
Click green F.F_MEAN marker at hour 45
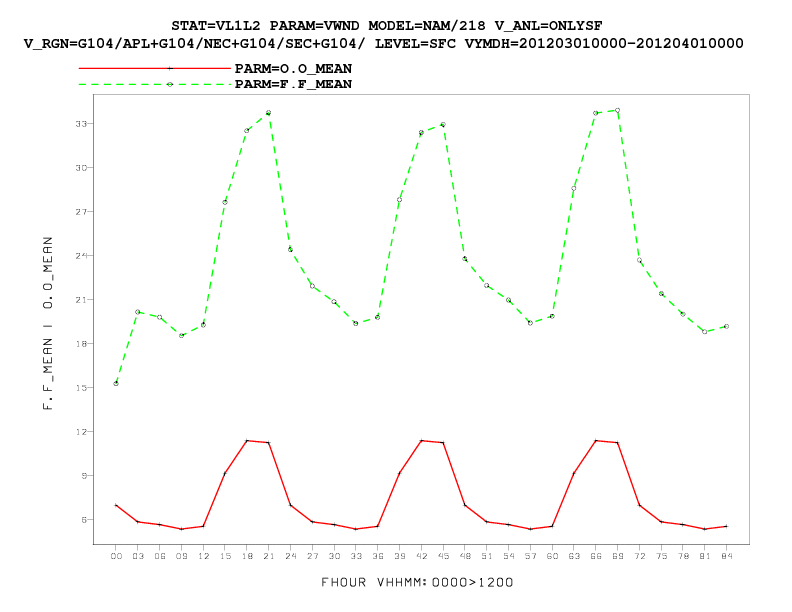point(443,124)
